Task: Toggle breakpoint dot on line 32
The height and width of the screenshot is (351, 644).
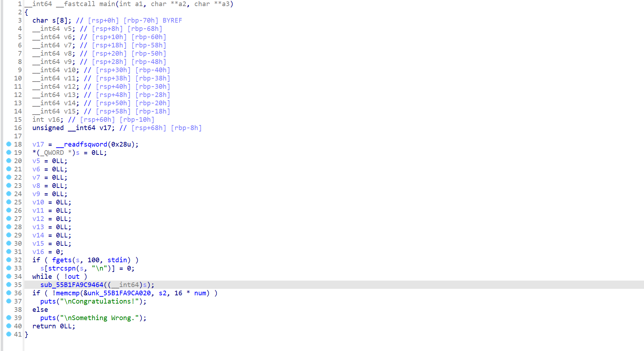Action: 9,260
